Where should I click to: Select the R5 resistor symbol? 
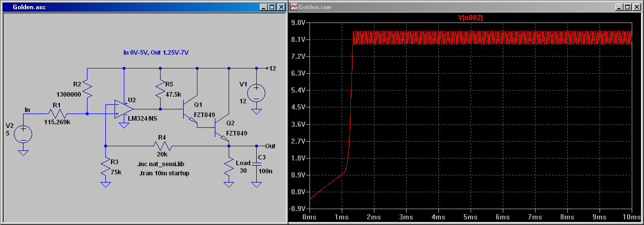(161, 88)
